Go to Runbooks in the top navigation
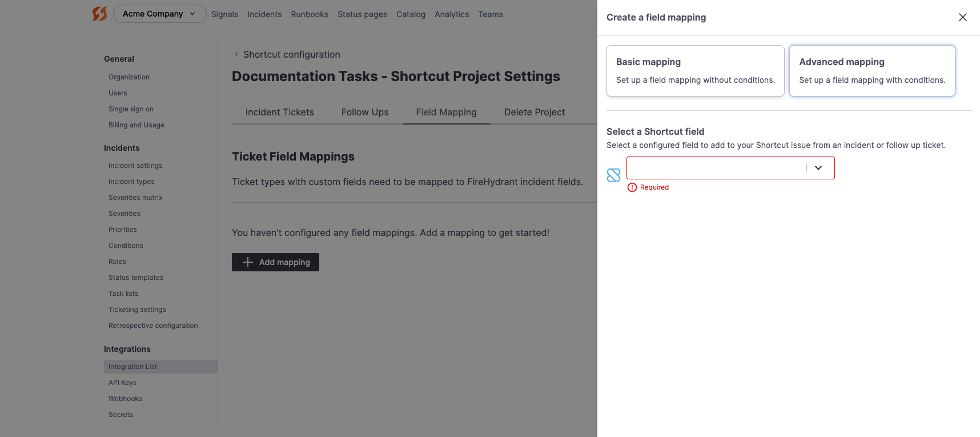Viewport: 980px width, 437px height. tap(310, 14)
